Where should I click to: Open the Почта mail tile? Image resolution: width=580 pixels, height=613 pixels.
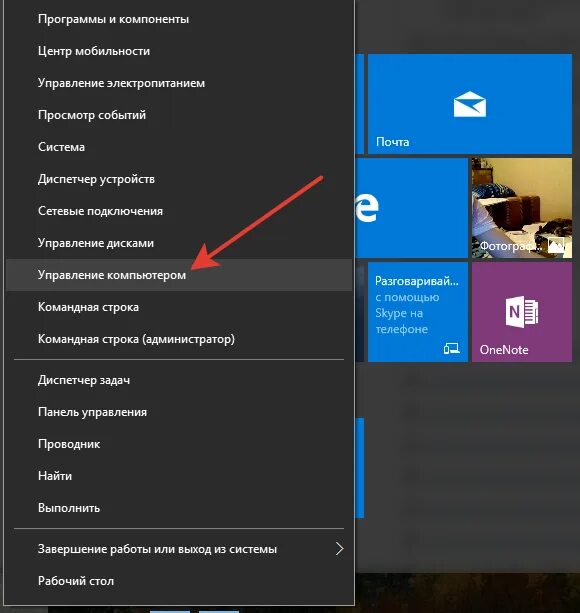pos(470,104)
